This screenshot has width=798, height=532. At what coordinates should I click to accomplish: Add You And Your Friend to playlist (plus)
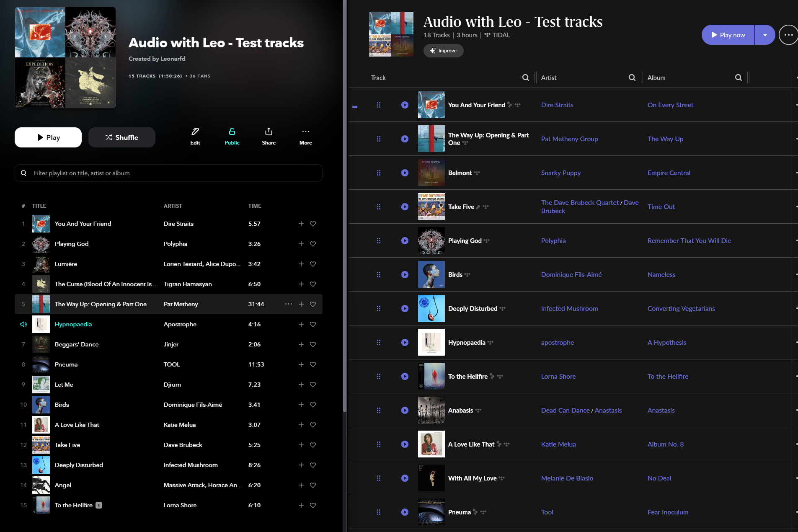click(301, 224)
